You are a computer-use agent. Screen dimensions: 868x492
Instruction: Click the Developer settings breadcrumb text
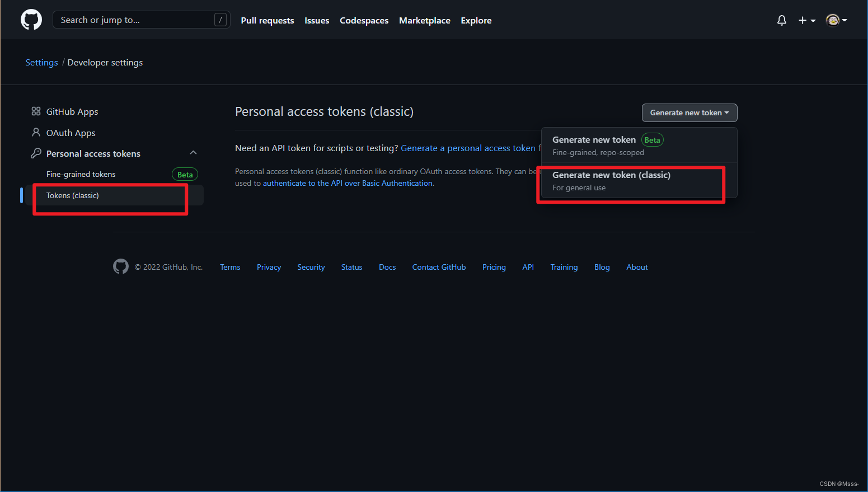pyautogui.click(x=105, y=62)
